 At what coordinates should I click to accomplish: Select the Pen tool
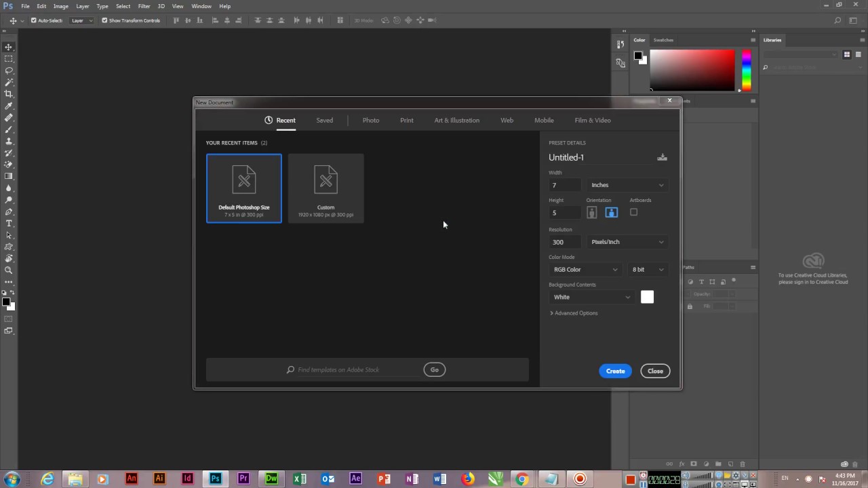coord(9,211)
